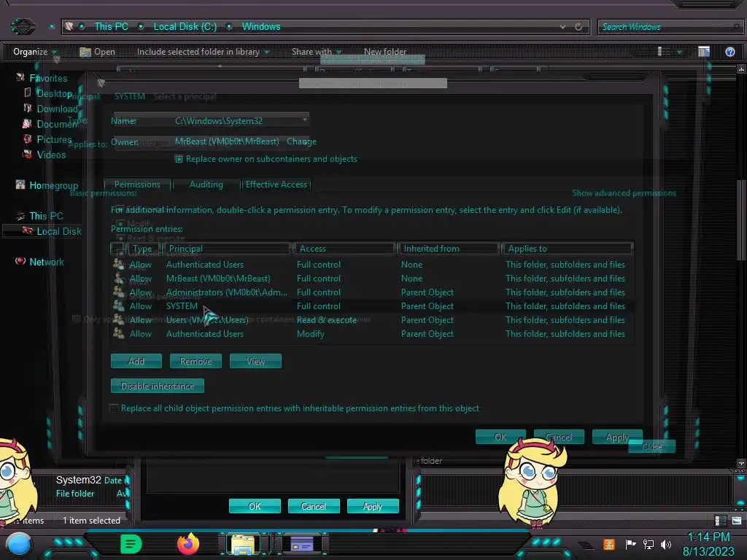Open the green notes app on taskbar
The height and width of the screenshot is (560, 747).
pyautogui.click(x=131, y=544)
